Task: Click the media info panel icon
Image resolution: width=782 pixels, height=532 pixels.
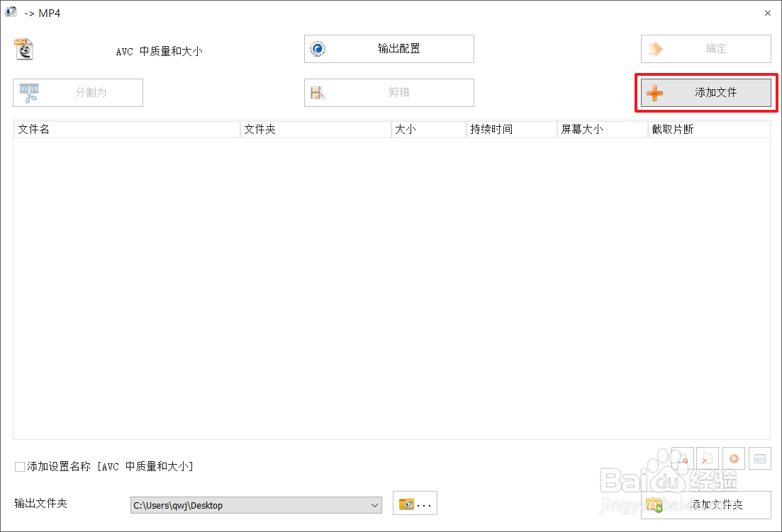Action: coord(759,458)
